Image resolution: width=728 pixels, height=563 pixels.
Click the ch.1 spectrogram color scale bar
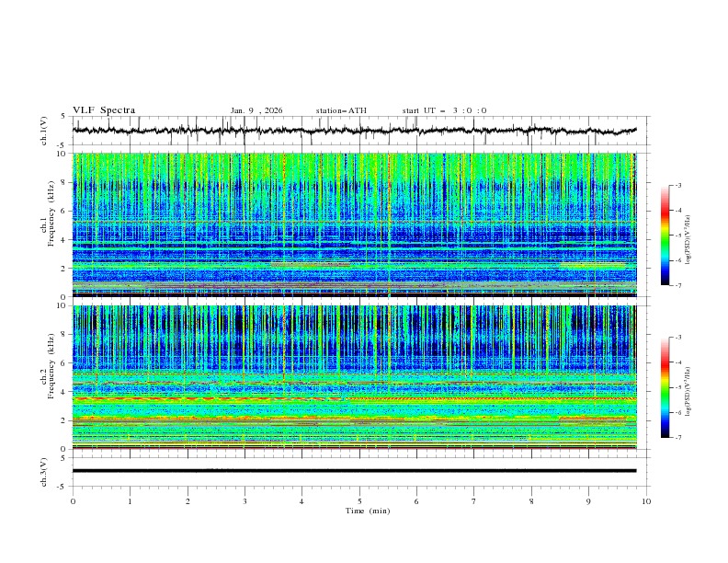pos(665,236)
